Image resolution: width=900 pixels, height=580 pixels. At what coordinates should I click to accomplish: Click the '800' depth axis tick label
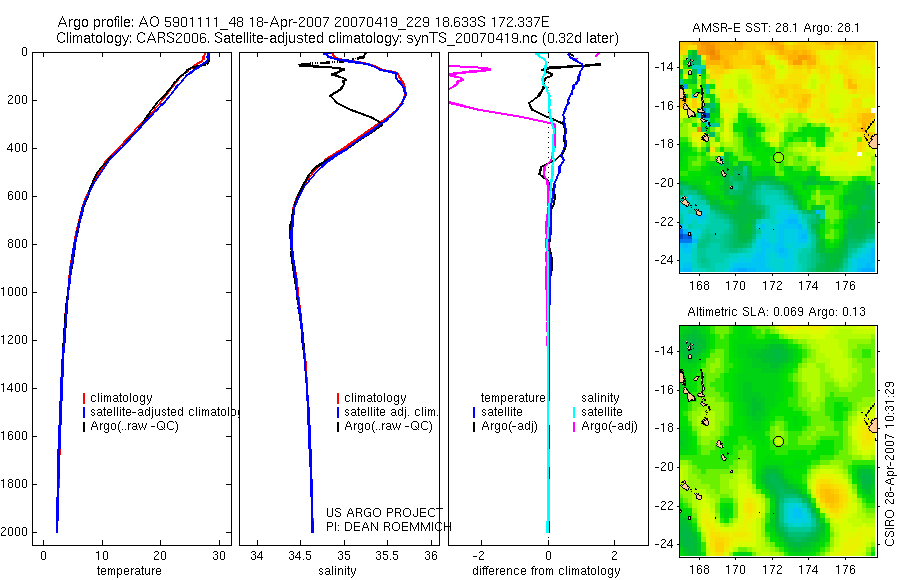(17, 244)
